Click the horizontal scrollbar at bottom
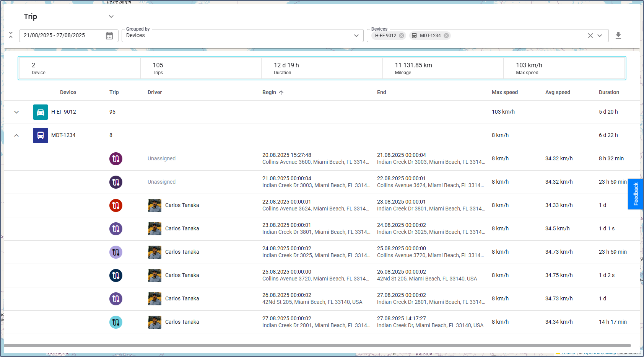Screen dimensions: 644x357 317,346
